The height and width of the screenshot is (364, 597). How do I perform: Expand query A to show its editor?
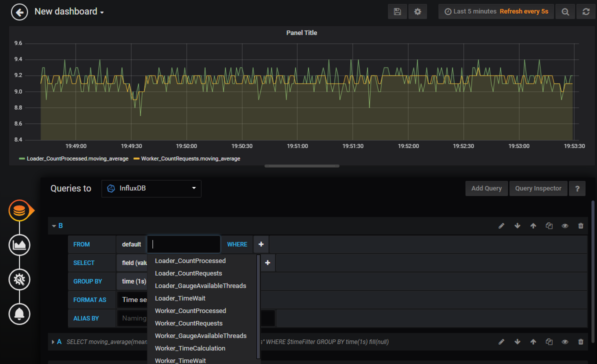tap(54, 341)
